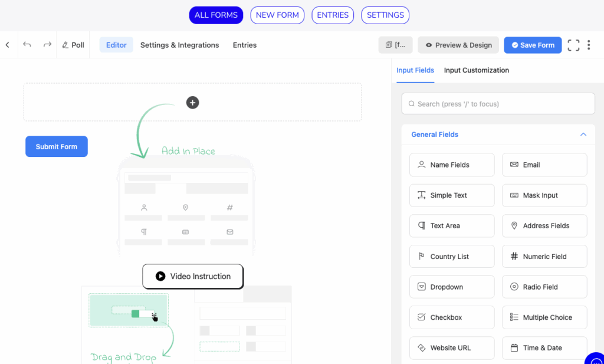Open the three-dot more options menu
The width and height of the screenshot is (604, 364).
coord(589,45)
